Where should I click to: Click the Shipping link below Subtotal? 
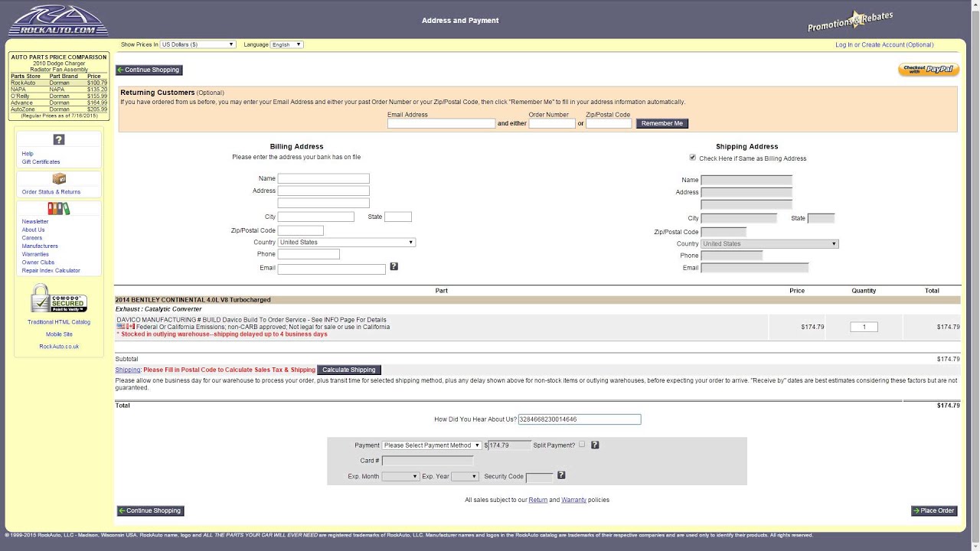tap(128, 370)
